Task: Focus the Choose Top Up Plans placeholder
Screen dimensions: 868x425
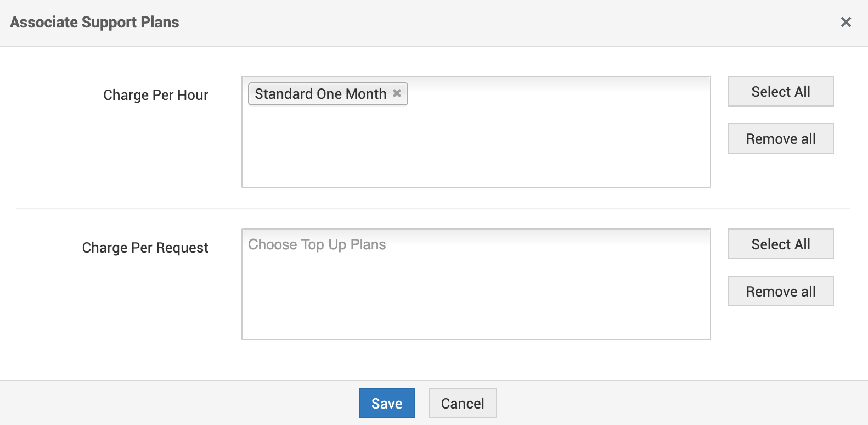Action: coord(317,245)
